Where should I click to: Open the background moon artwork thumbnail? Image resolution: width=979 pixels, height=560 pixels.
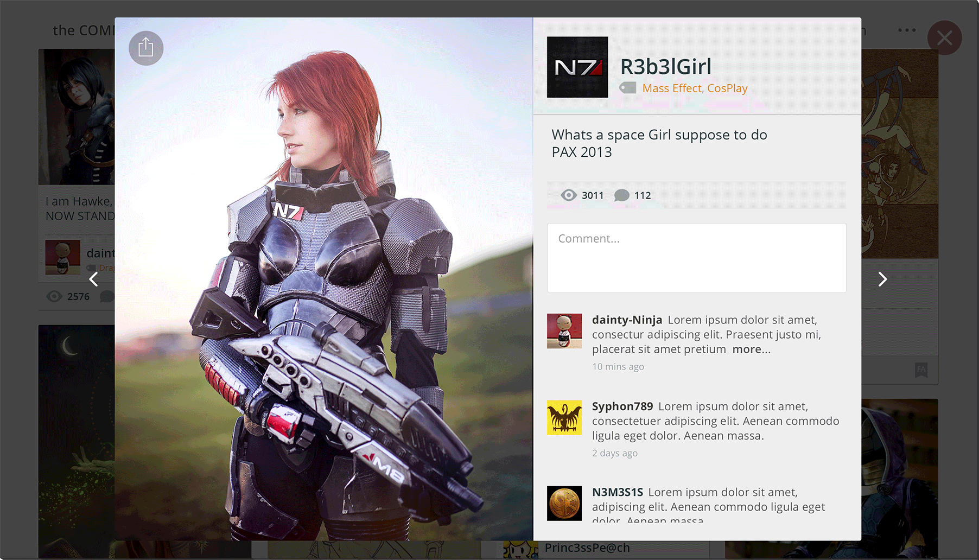tap(77, 441)
